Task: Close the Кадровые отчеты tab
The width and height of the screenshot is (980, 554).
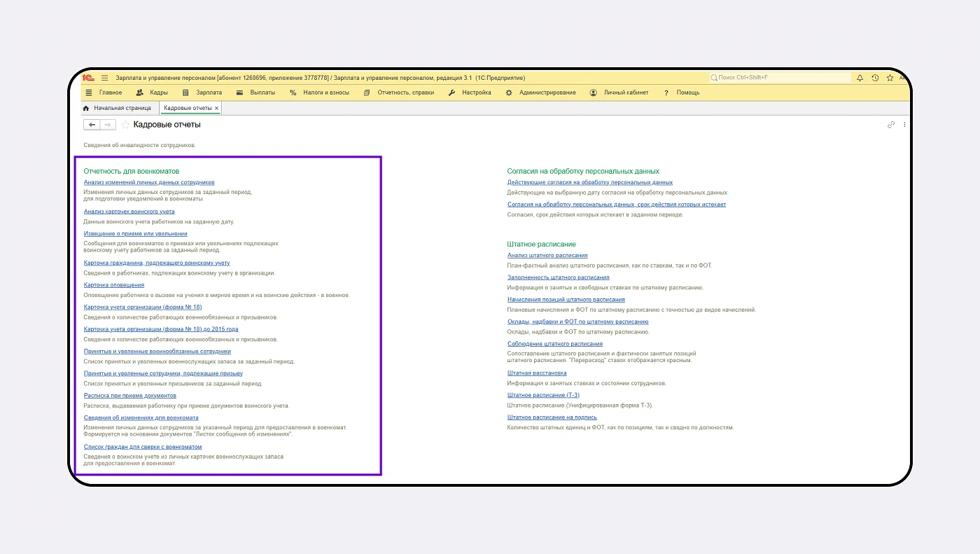Action: pos(217,109)
